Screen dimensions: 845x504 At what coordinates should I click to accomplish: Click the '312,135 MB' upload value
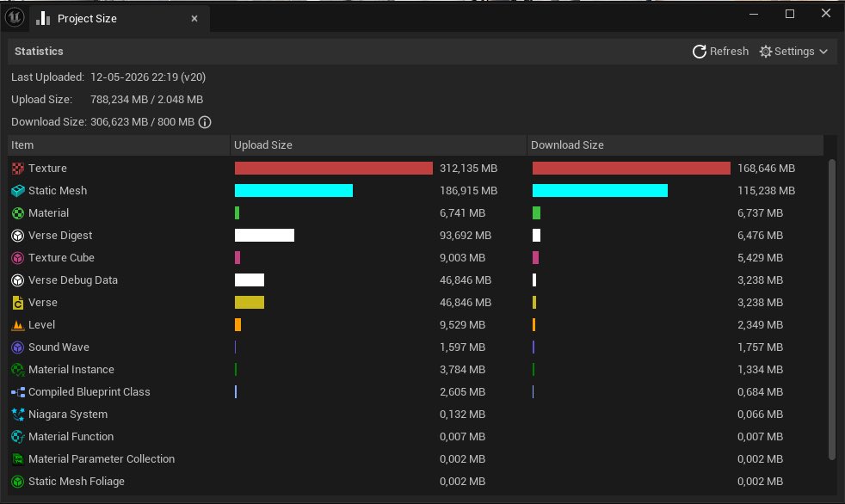pos(468,169)
